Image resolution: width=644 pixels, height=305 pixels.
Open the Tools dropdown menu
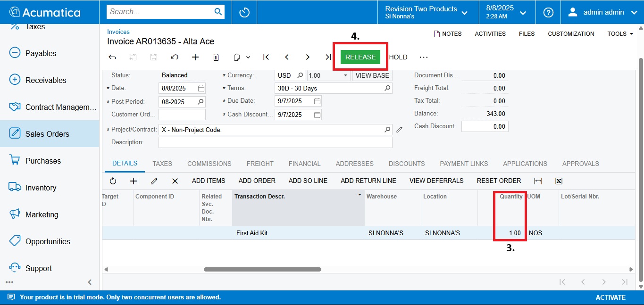click(620, 34)
